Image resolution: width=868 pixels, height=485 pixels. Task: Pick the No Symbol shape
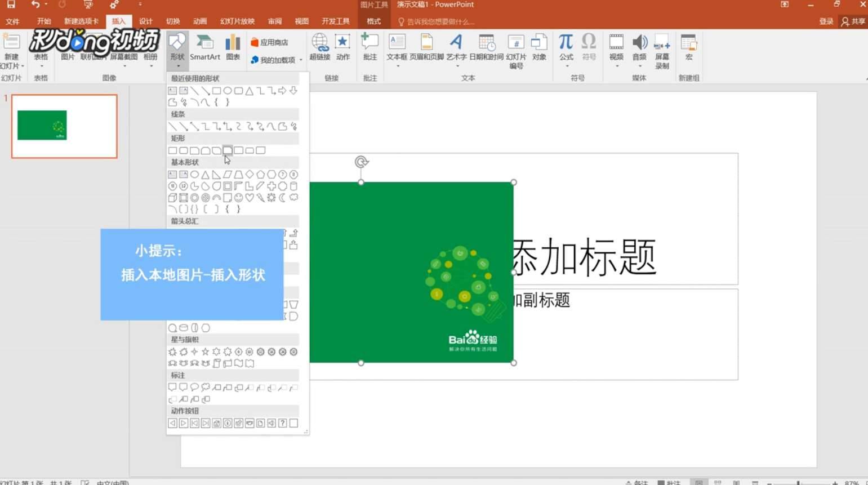tap(206, 198)
